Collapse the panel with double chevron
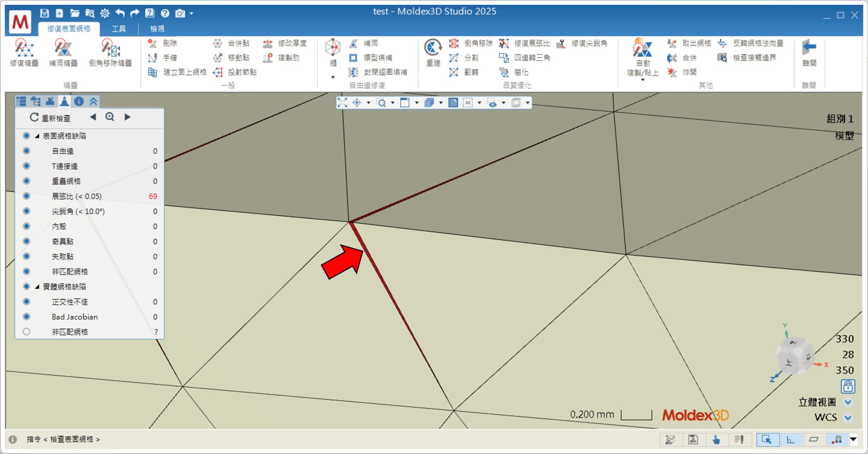 pyautogui.click(x=93, y=101)
